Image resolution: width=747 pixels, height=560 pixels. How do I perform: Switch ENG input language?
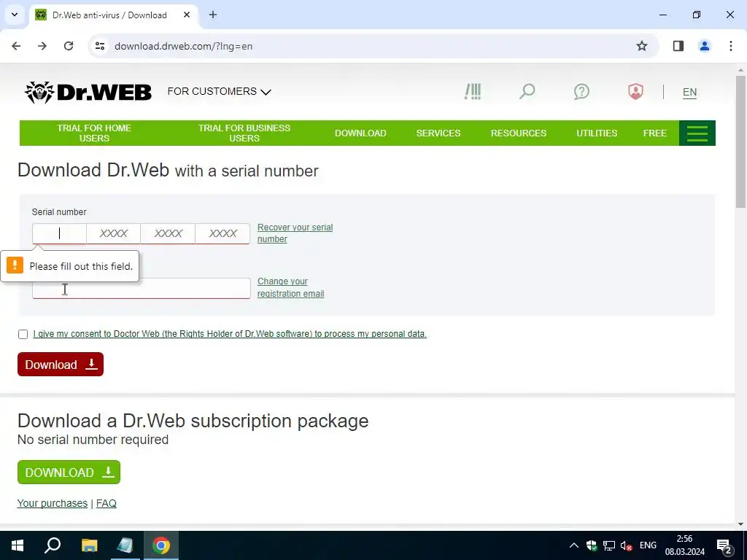tap(648, 545)
